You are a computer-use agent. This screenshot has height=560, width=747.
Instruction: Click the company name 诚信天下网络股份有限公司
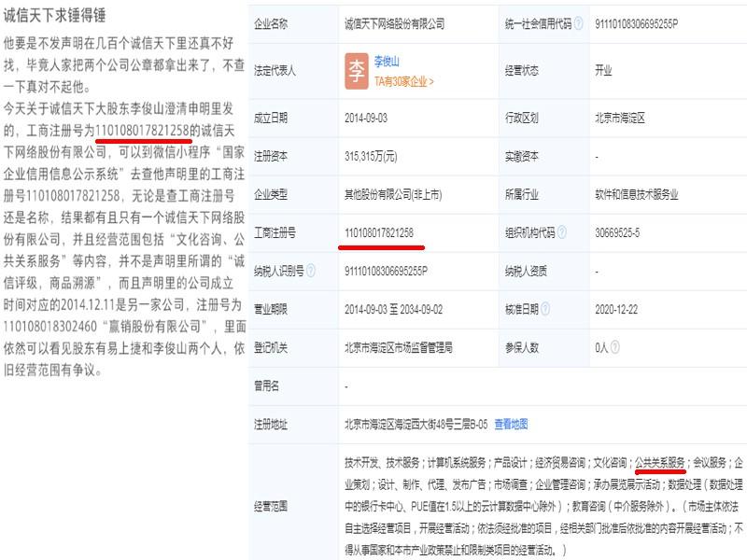point(394,23)
